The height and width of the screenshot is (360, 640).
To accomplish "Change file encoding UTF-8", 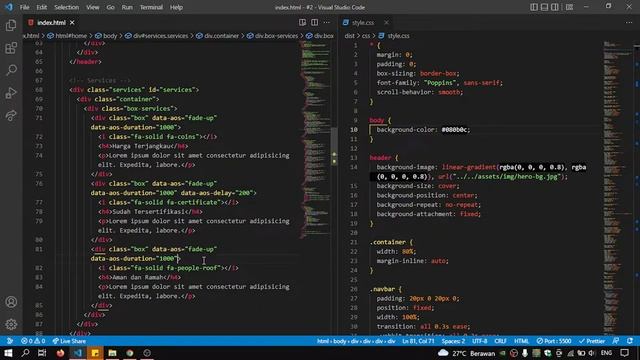I will coord(480,341).
